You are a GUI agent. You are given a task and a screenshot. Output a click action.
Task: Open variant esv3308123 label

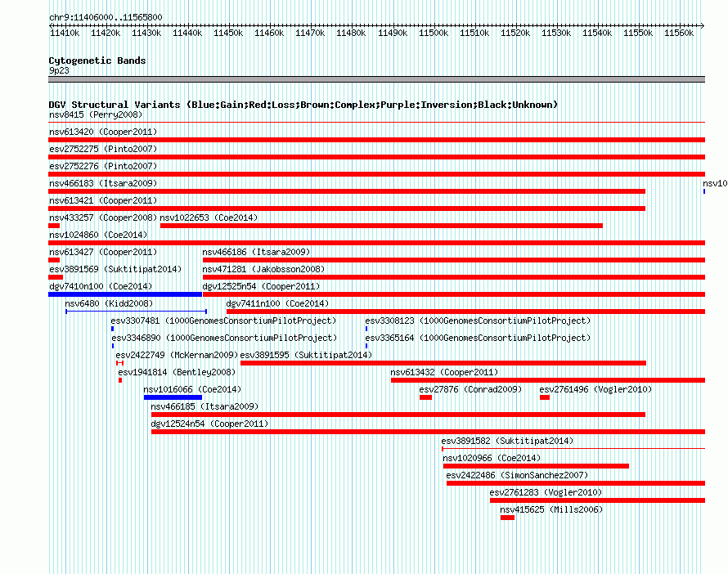click(x=478, y=321)
